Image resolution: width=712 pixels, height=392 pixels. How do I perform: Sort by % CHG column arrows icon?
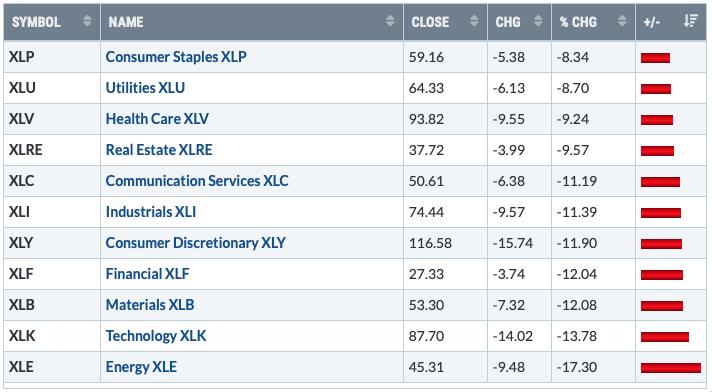coord(622,21)
